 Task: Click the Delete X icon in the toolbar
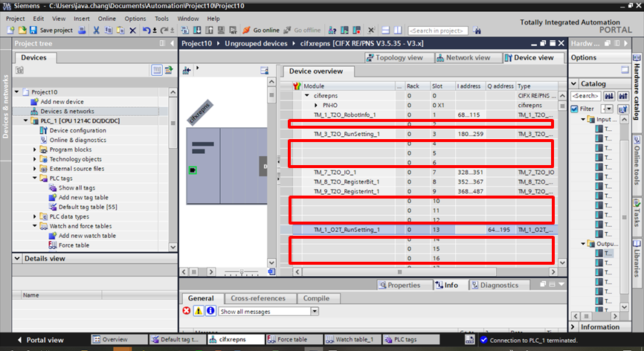(132, 30)
